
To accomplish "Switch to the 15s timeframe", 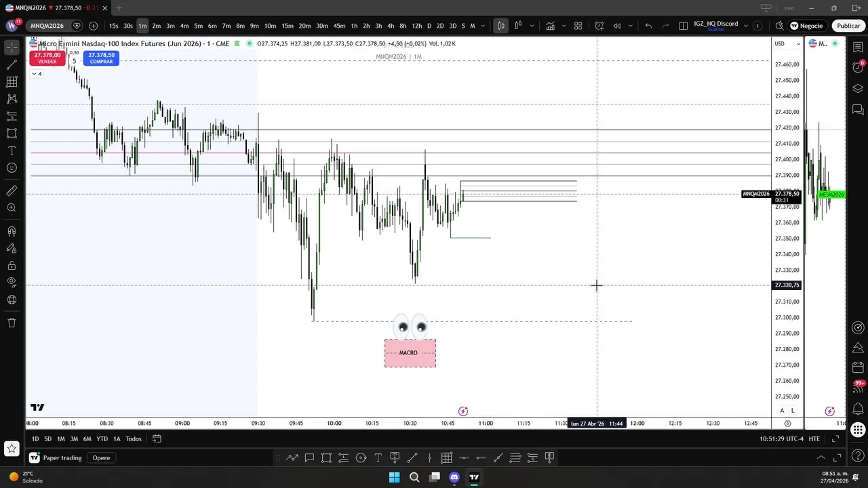I will [113, 26].
